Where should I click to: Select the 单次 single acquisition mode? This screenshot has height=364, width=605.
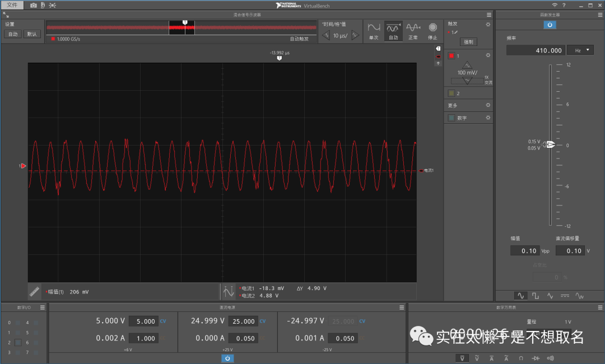[374, 30]
